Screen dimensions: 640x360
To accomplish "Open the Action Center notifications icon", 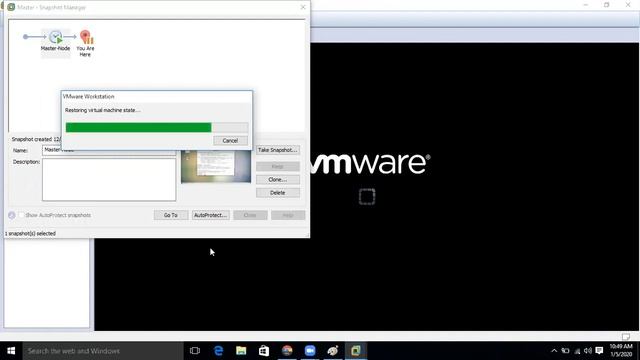I will tap(599, 351).
